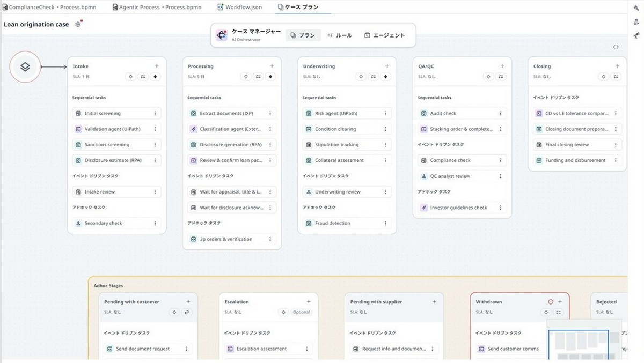Open the Final closing review task

click(x=577, y=145)
